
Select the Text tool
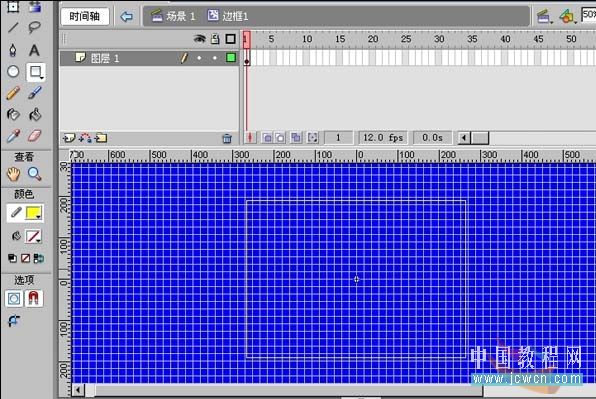(x=34, y=50)
